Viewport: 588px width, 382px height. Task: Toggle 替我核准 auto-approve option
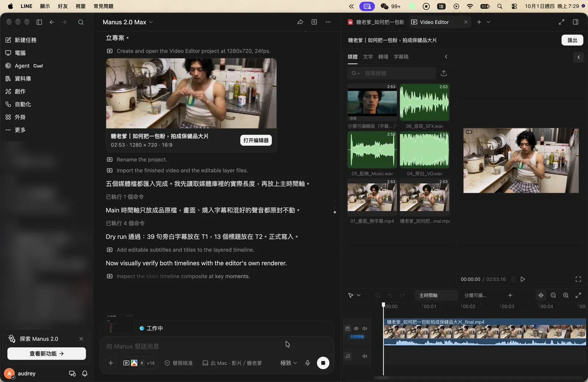pyautogui.click(x=179, y=363)
